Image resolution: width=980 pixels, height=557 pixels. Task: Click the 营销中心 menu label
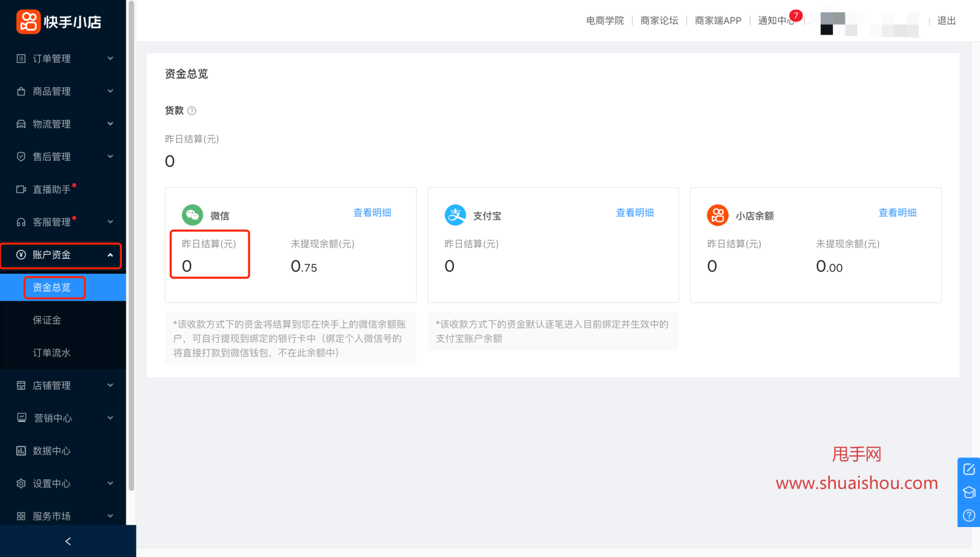pyautogui.click(x=53, y=418)
